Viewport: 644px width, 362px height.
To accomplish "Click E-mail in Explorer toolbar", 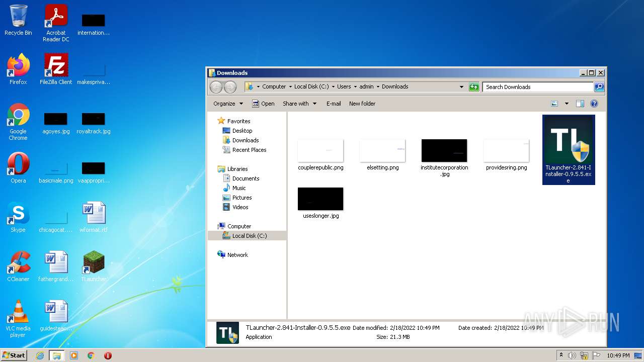I will (334, 104).
